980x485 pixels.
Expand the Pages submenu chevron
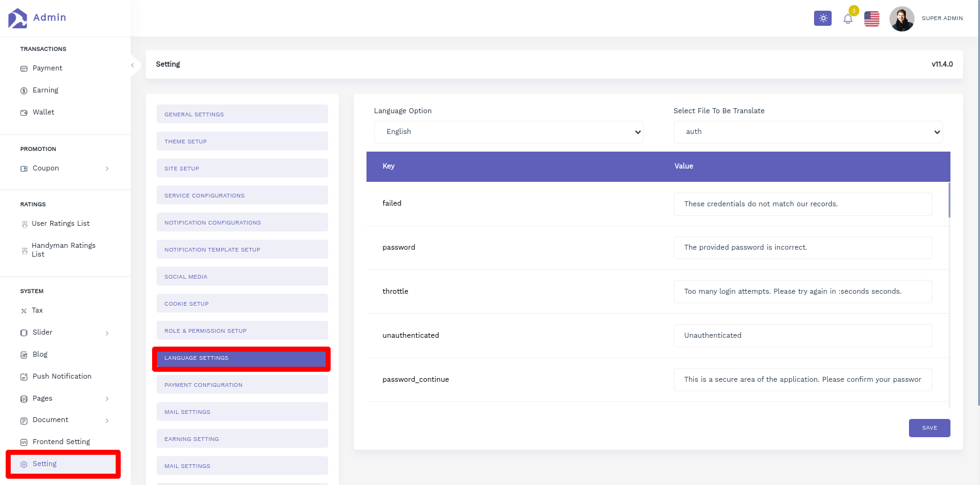(107, 399)
